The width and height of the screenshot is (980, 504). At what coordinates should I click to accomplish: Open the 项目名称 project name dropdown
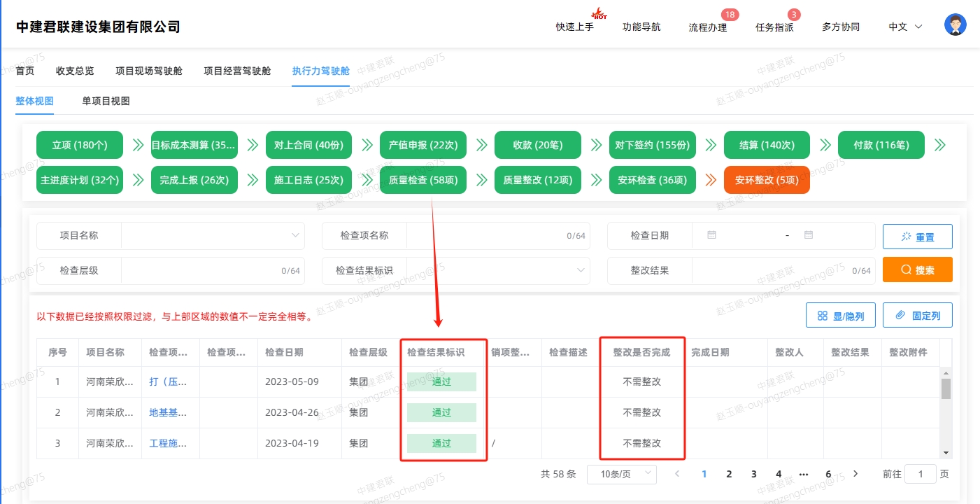212,235
